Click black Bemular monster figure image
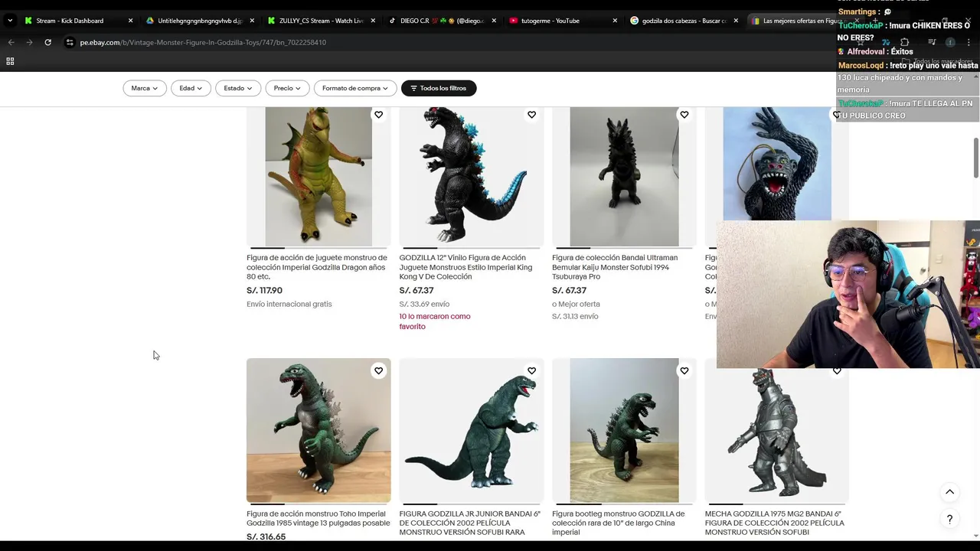Viewport: 980px width, 551px height. [624, 177]
